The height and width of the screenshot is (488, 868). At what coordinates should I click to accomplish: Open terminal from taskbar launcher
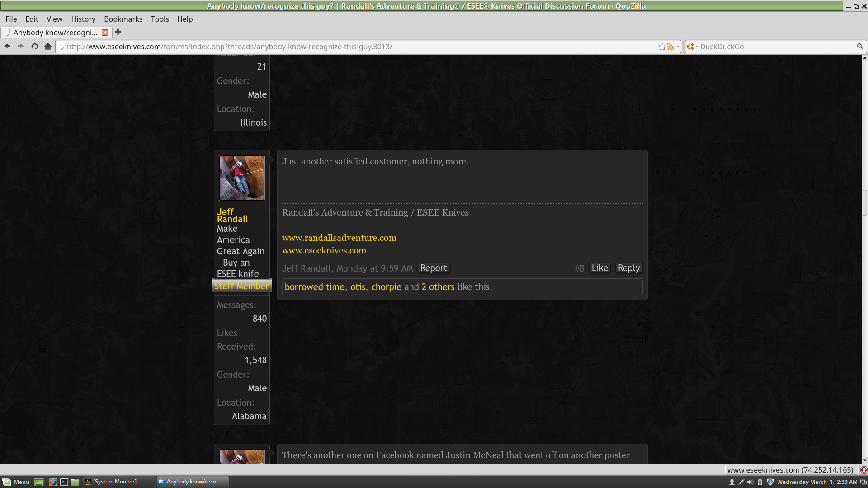[x=64, y=482]
